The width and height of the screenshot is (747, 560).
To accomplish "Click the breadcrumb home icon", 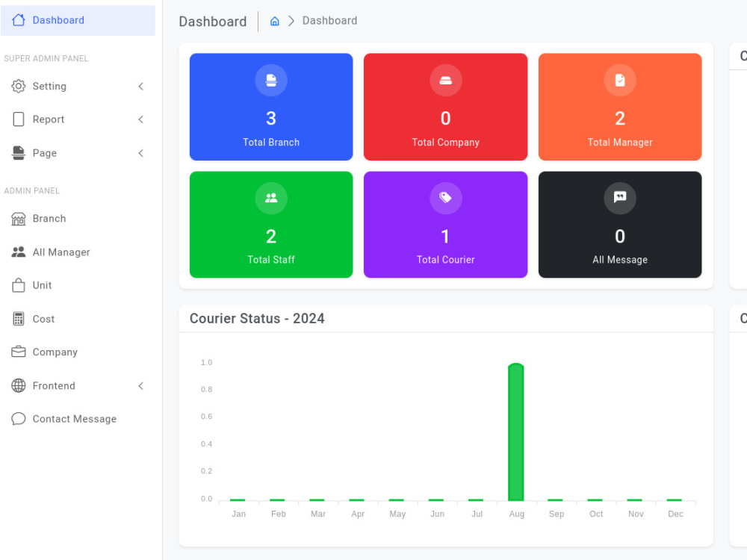I will pyautogui.click(x=274, y=21).
